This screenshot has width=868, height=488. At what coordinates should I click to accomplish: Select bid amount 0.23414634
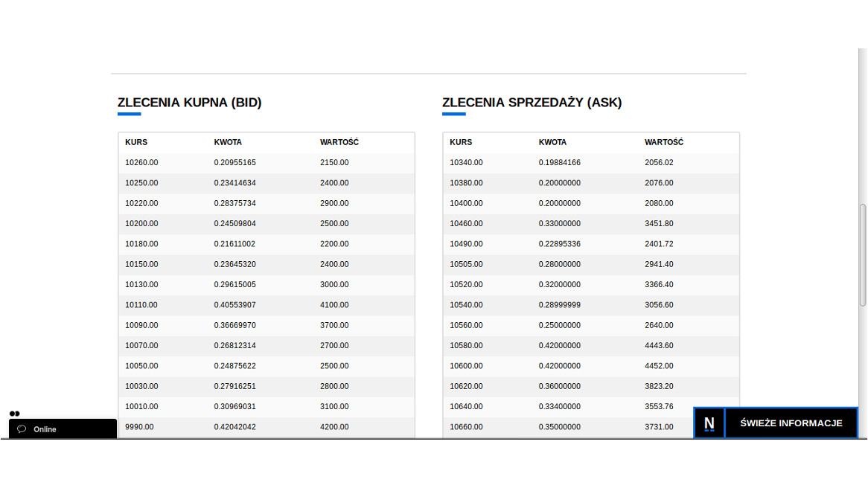[235, 183]
